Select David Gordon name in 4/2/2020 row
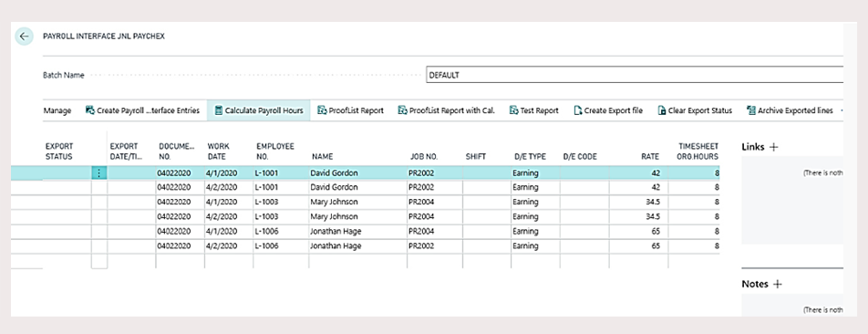 pyautogui.click(x=335, y=188)
